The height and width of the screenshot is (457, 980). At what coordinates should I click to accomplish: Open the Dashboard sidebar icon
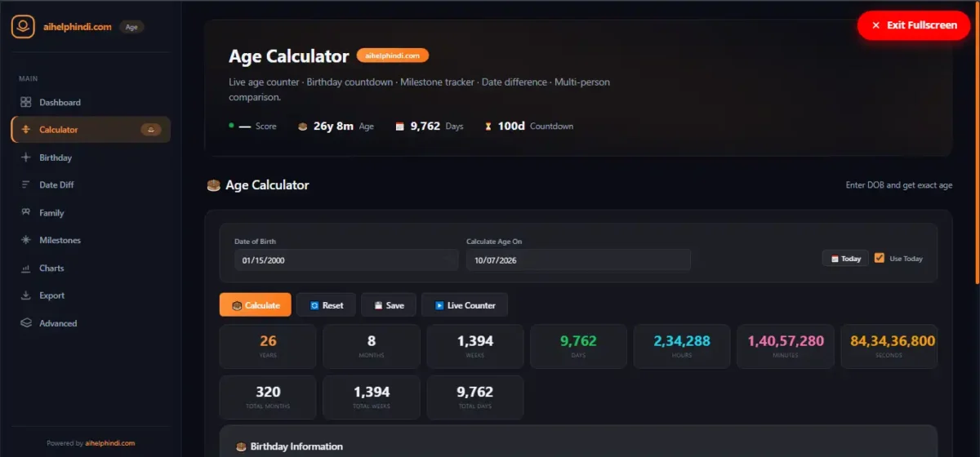pos(25,102)
